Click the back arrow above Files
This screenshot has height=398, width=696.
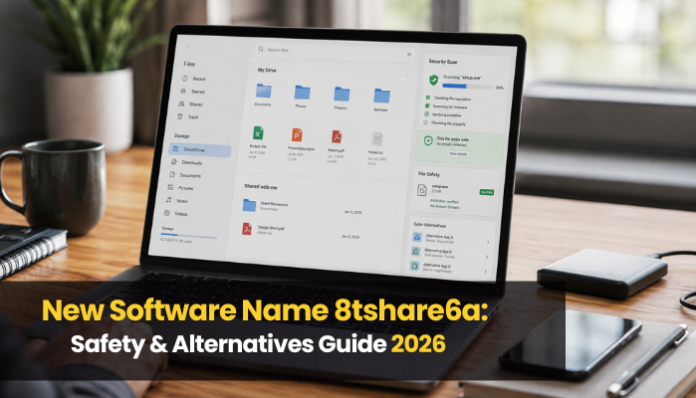coord(188,46)
